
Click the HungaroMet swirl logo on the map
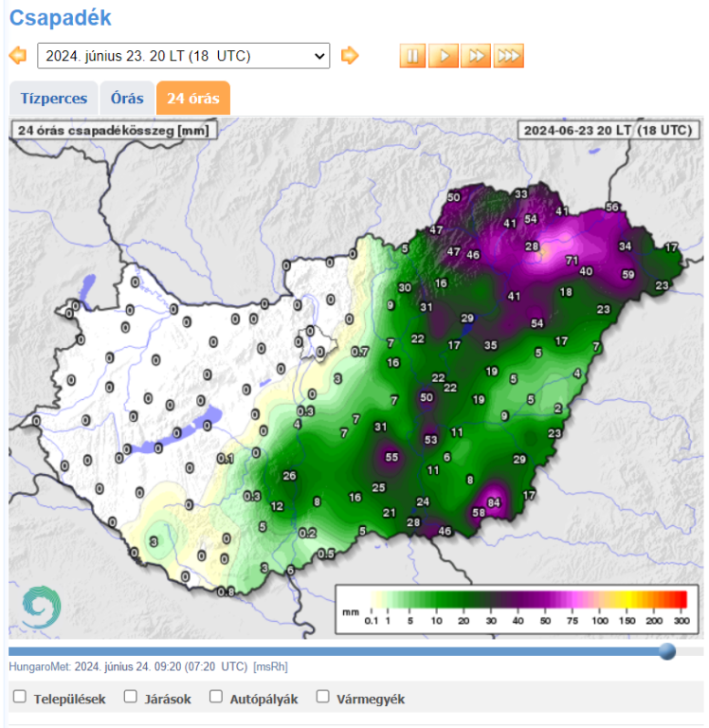[42, 605]
